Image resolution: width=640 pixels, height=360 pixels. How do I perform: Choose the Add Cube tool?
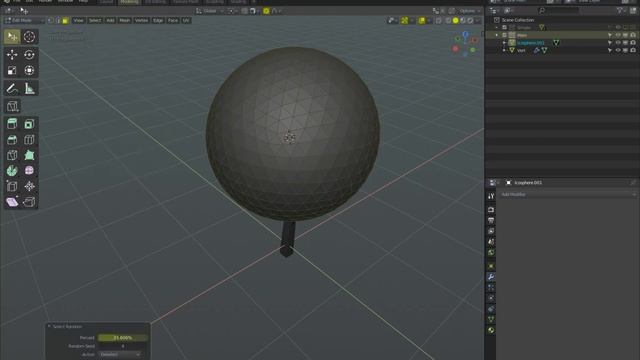tap(12, 106)
